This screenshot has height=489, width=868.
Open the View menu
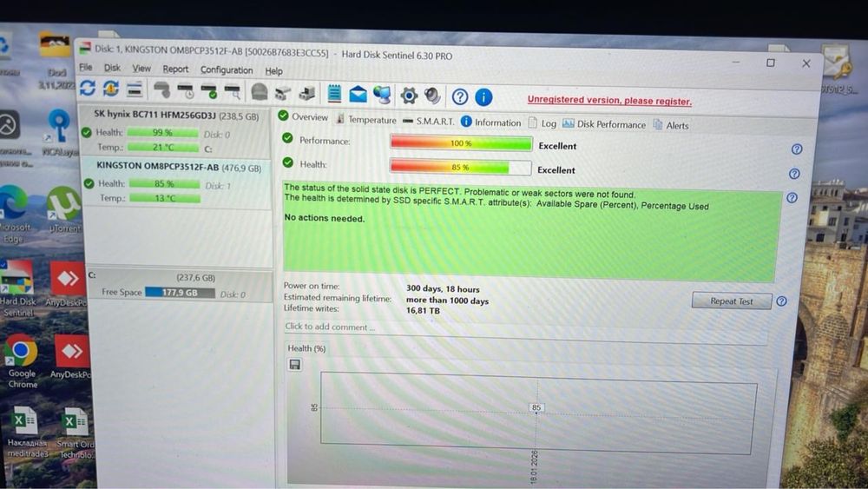(141, 68)
